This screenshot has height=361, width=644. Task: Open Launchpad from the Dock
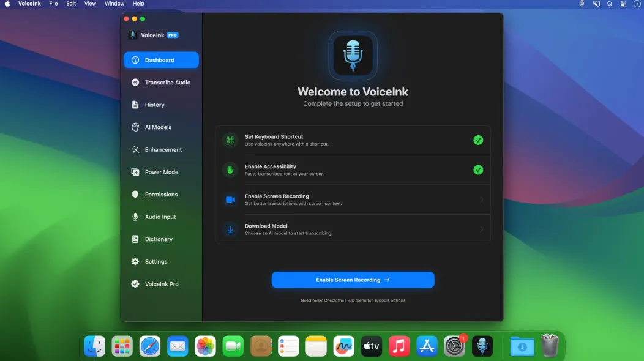tap(122, 346)
